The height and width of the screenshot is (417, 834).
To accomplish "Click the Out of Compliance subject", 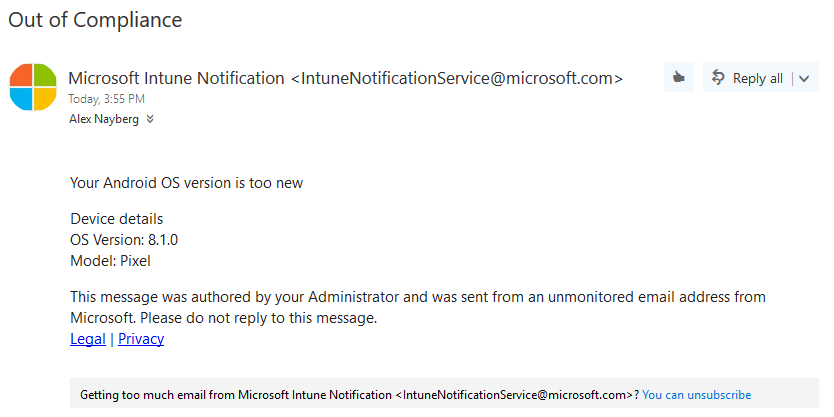I will click(x=95, y=20).
